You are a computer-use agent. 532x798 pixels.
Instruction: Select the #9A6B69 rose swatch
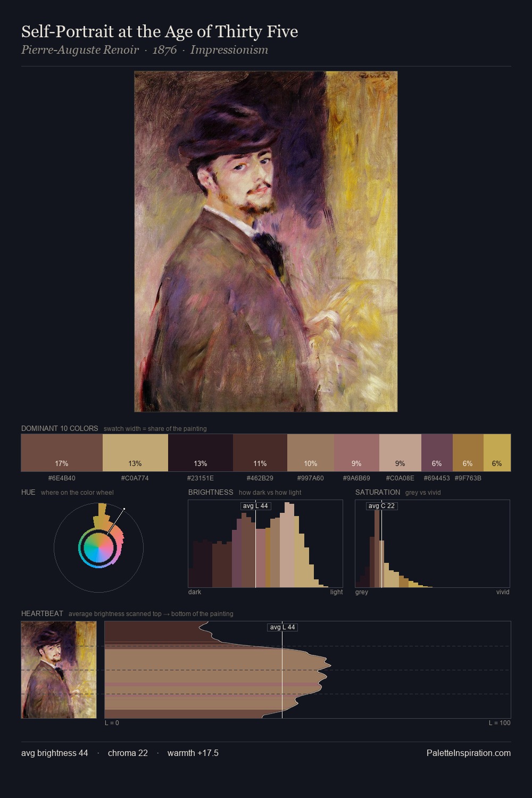coord(357,453)
